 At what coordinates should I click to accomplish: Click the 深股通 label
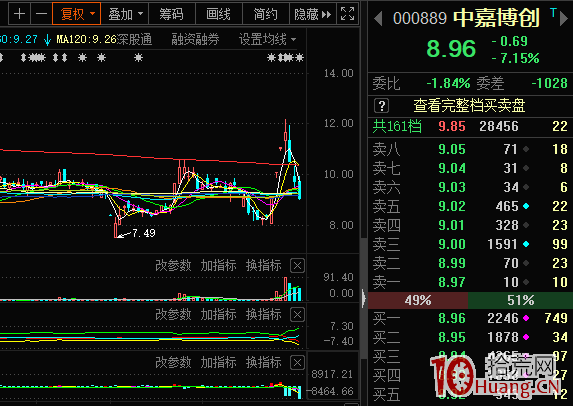click(x=134, y=39)
